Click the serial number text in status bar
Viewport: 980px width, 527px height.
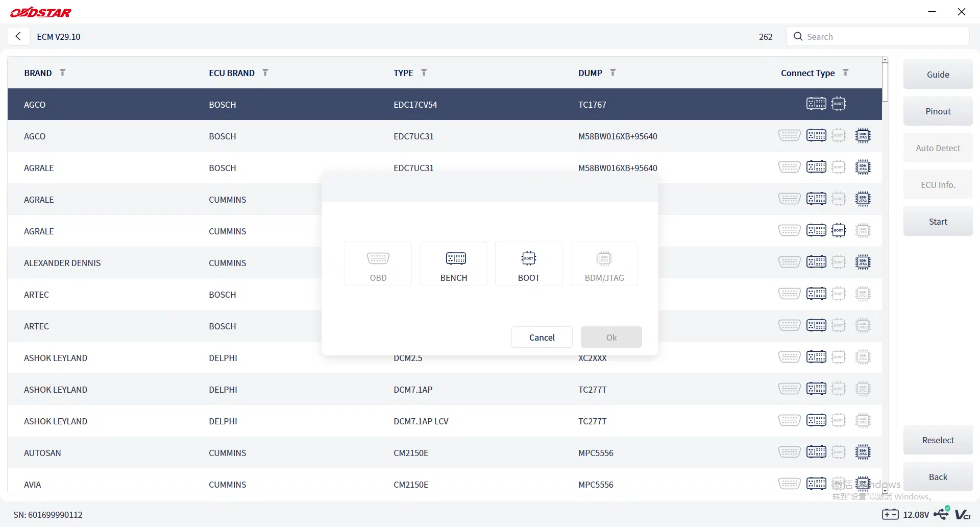click(48, 515)
